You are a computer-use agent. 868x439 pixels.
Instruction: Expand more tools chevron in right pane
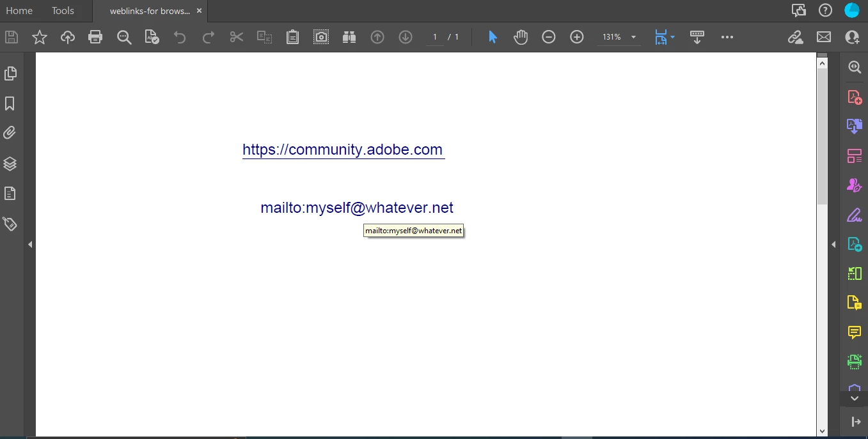[854, 398]
